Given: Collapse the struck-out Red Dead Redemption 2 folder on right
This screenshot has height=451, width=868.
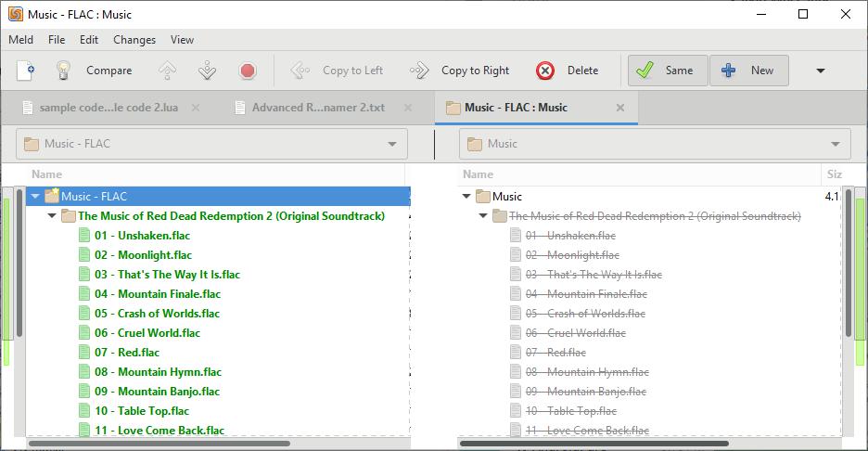Looking at the screenshot, I should (x=483, y=215).
